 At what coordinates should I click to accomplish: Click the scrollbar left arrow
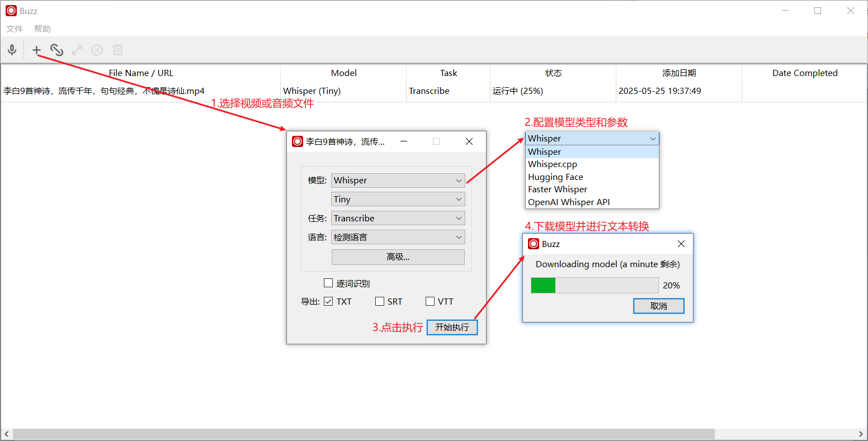(6, 434)
